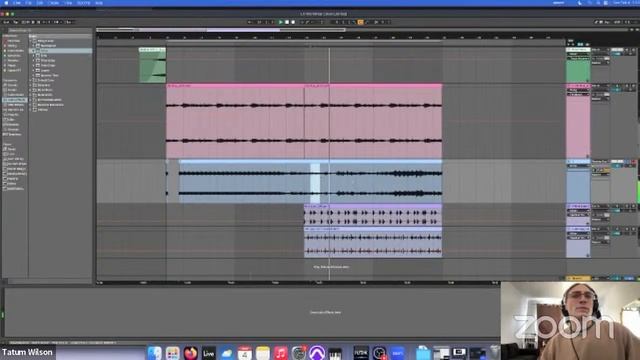Open the View menu

click(68, 3)
